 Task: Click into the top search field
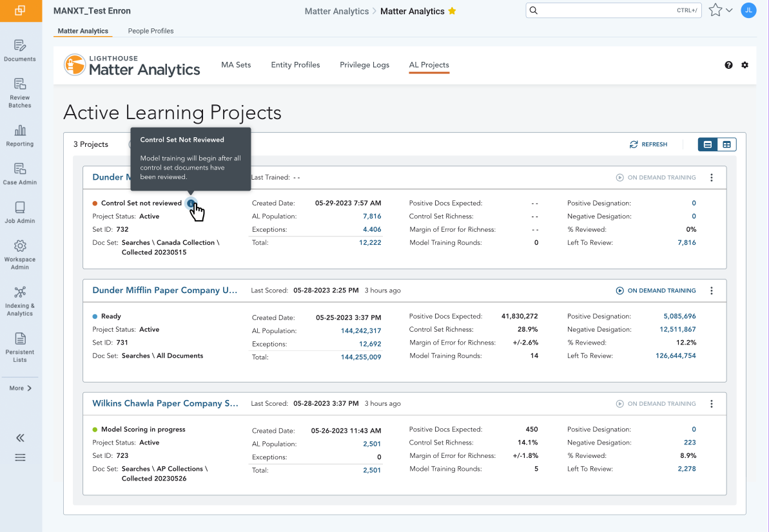click(x=614, y=10)
